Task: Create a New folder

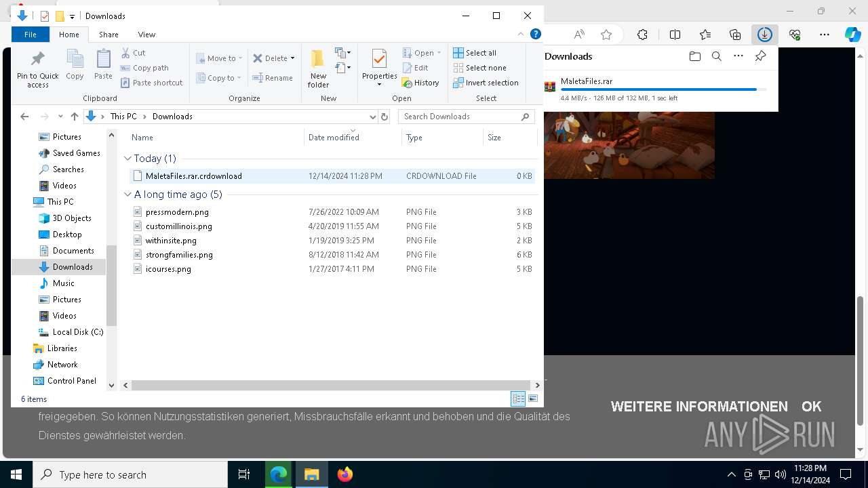Action: click(318, 68)
